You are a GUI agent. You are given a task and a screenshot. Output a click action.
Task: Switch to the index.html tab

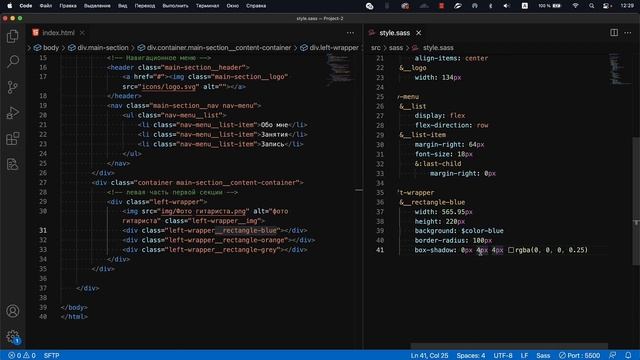58,33
